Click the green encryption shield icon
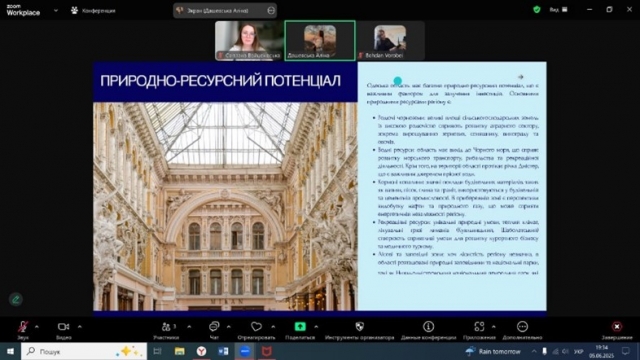 537,9
